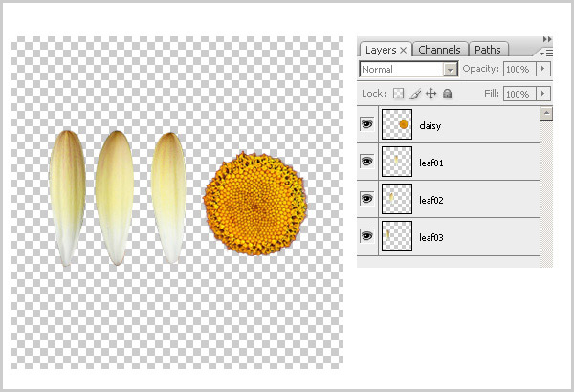Screen dimensions: 574x392
Task: Click the Opacity 100% field
Action: [519, 69]
